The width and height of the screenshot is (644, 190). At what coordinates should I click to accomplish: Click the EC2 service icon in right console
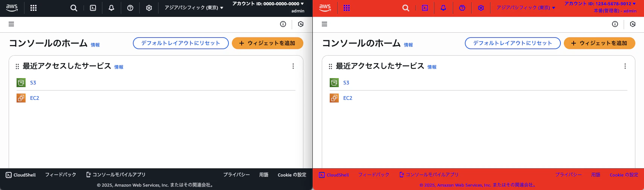(x=334, y=98)
